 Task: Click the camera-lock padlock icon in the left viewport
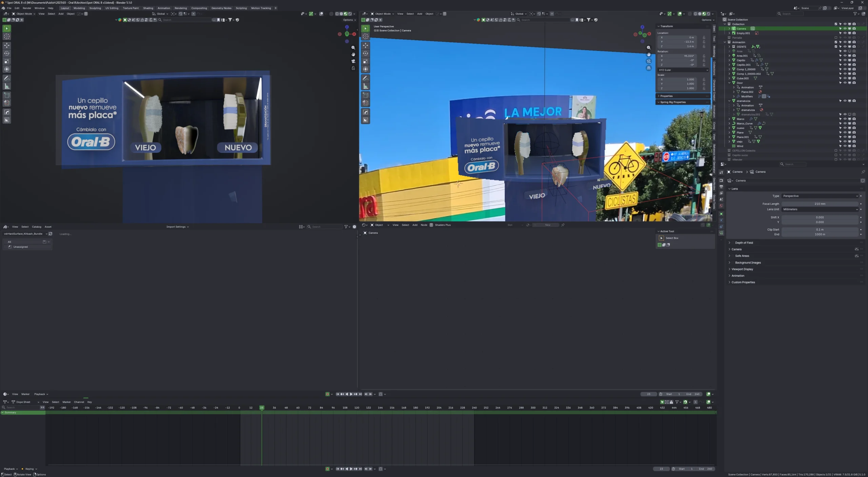(353, 68)
